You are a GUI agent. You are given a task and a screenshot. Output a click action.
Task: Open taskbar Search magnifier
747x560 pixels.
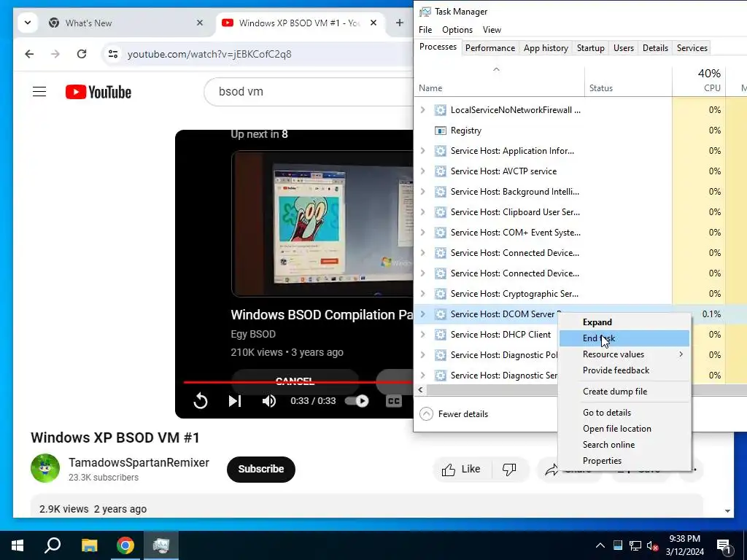pyautogui.click(x=53, y=545)
